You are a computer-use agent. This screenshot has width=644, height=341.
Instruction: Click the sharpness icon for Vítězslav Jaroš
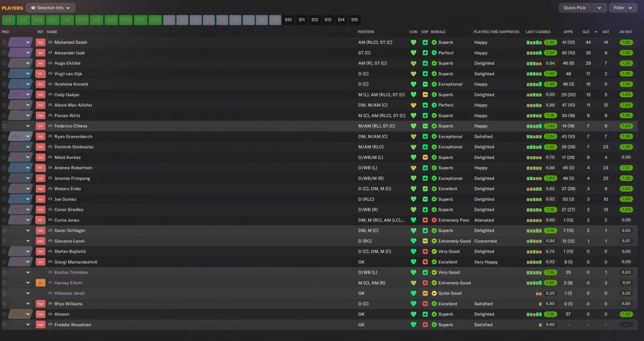[x=425, y=293]
